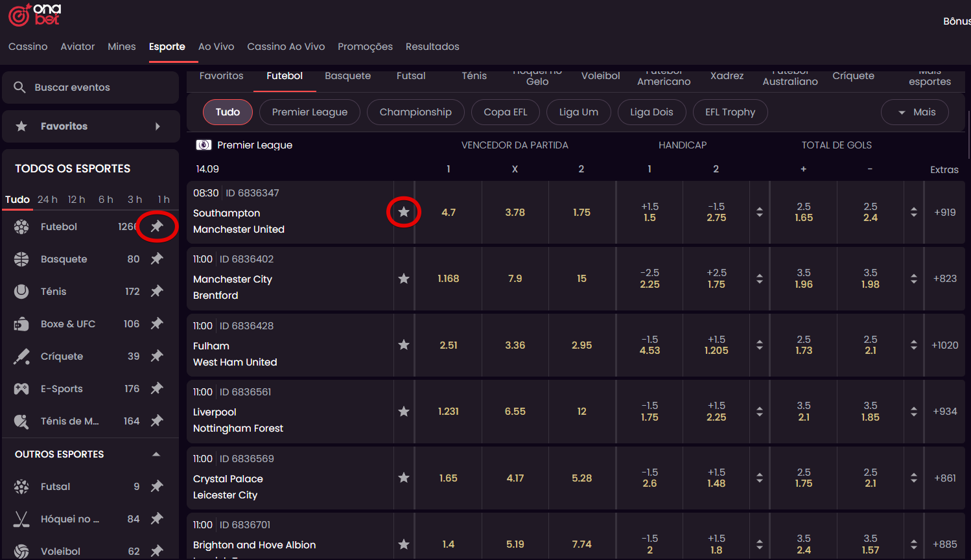Search events in Buscar eventos field
Screen dimensions: 971x560
tap(91, 87)
